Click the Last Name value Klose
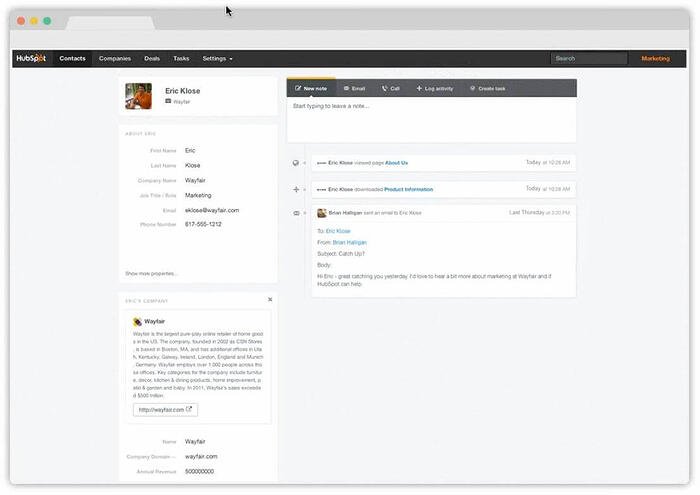 coord(192,165)
